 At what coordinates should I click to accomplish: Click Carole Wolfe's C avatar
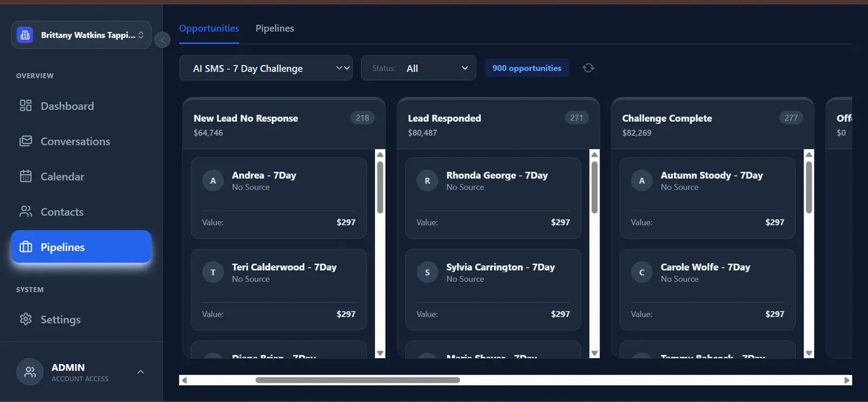[x=641, y=272]
